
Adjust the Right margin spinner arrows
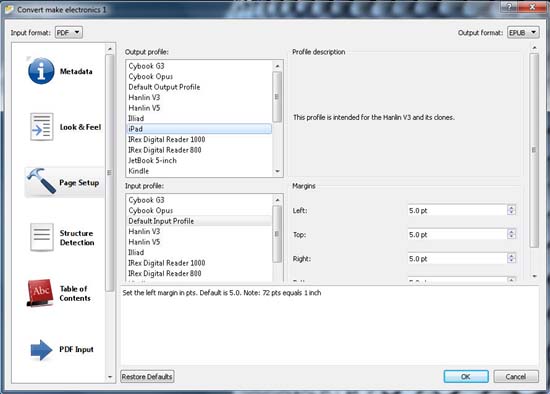(511, 259)
